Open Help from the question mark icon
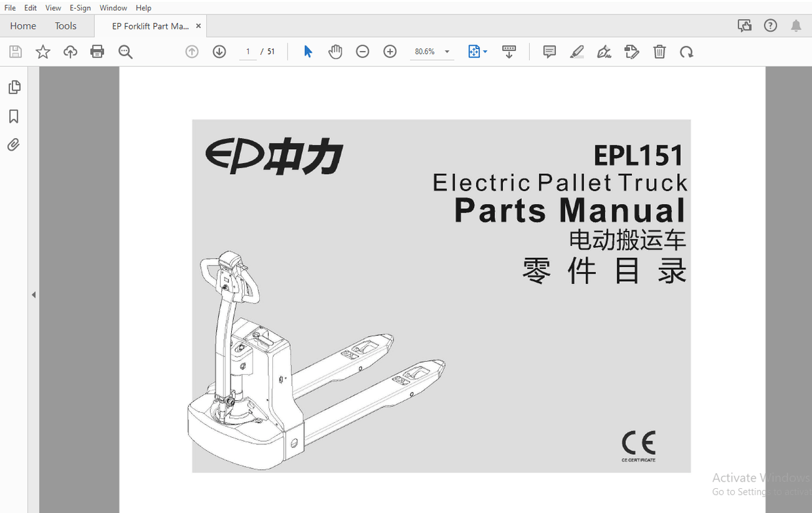 coord(770,25)
